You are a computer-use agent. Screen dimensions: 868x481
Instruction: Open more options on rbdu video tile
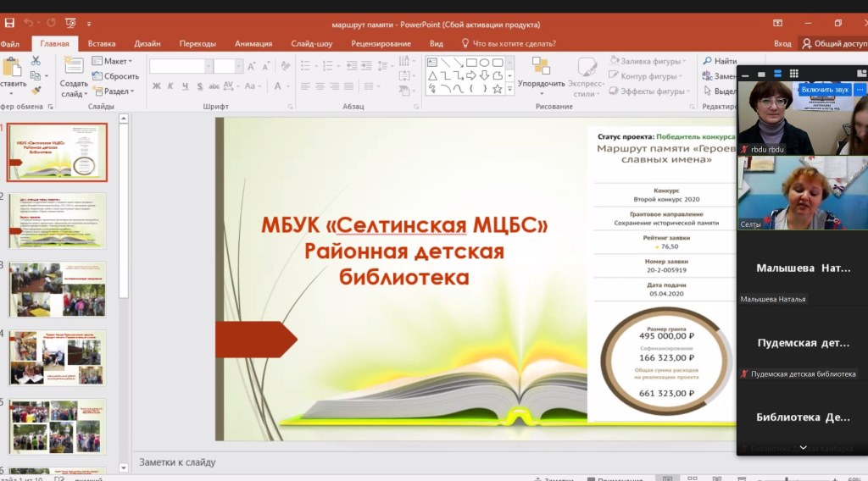860,89
